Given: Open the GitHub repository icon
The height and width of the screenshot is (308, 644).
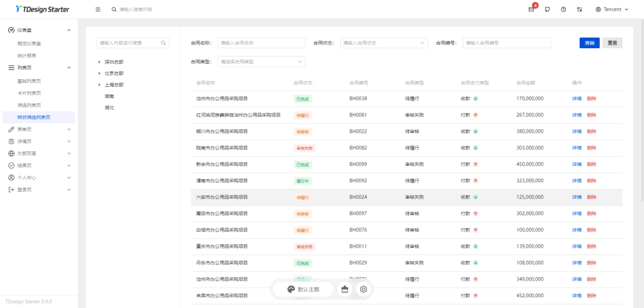Looking at the screenshot, I should (x=547, y=10).
